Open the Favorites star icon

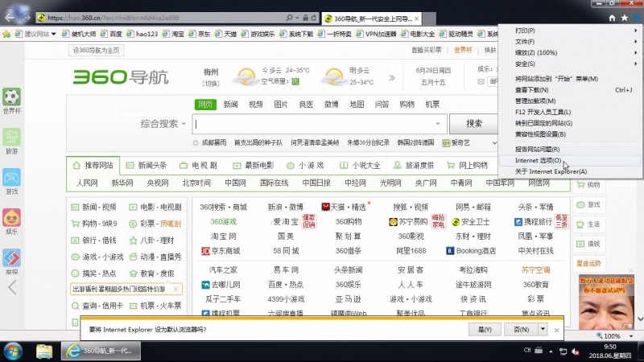[625, 18]
